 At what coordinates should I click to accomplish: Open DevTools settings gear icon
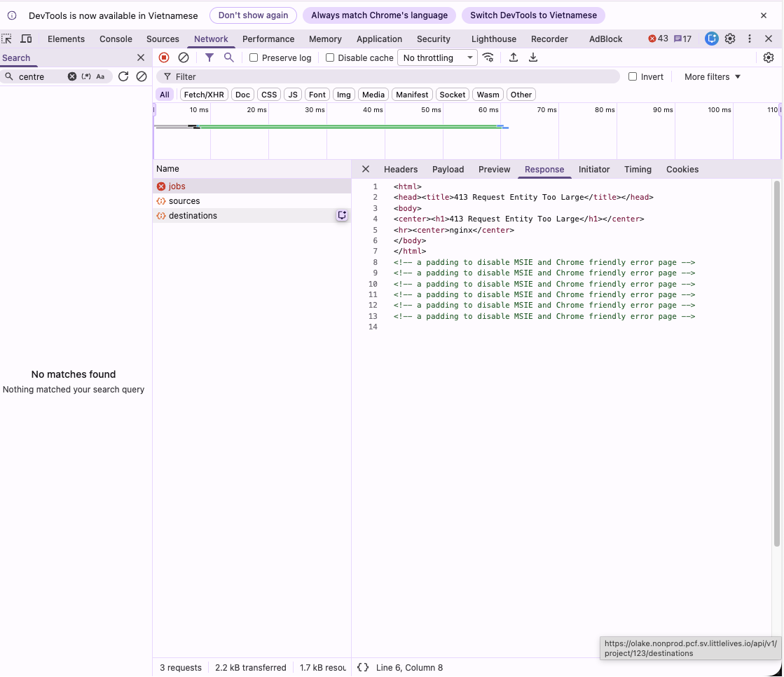tap(730, 39)
